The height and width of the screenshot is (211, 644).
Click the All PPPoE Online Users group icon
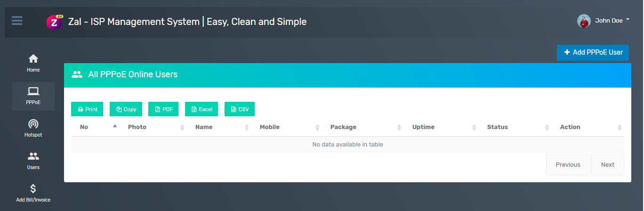click(77, 74)
